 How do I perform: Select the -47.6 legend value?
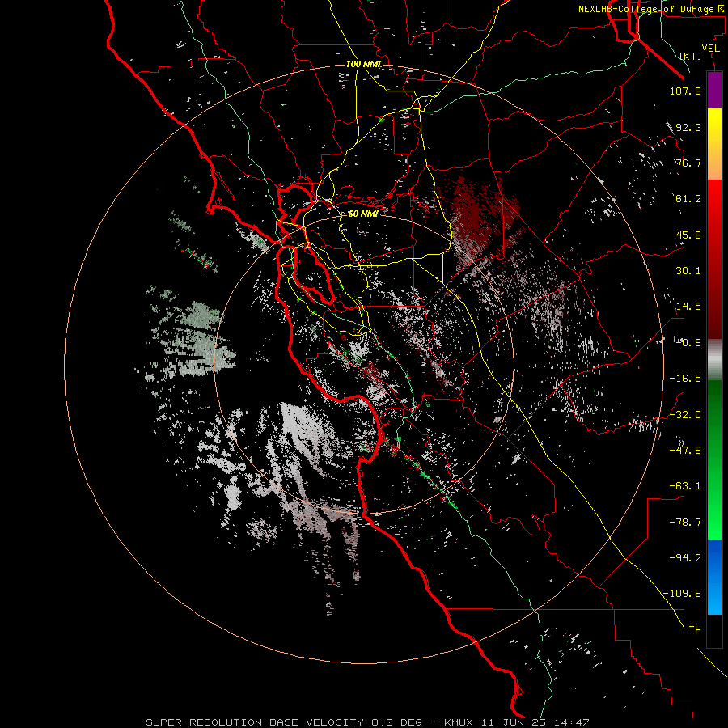coord(685,451)
